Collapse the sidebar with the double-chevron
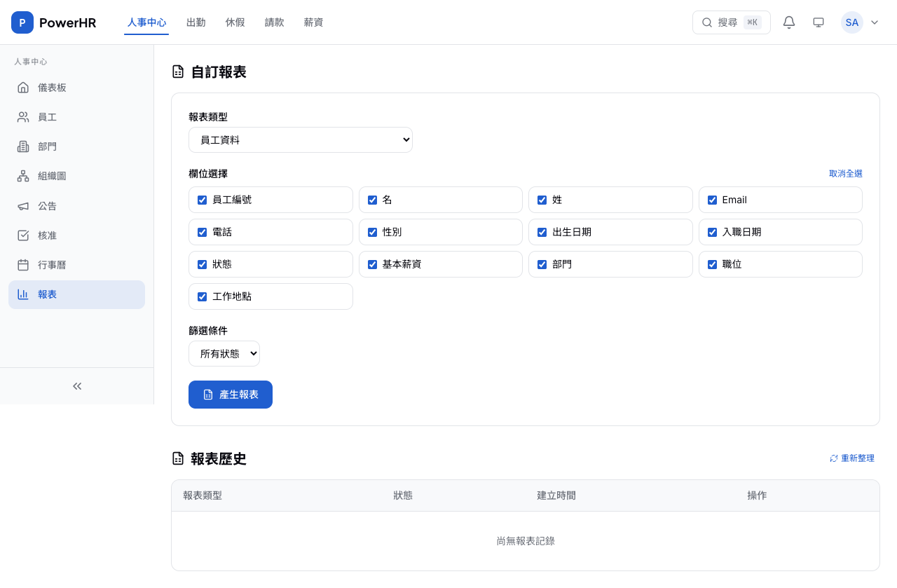The image size is (897, 588). 77,386
